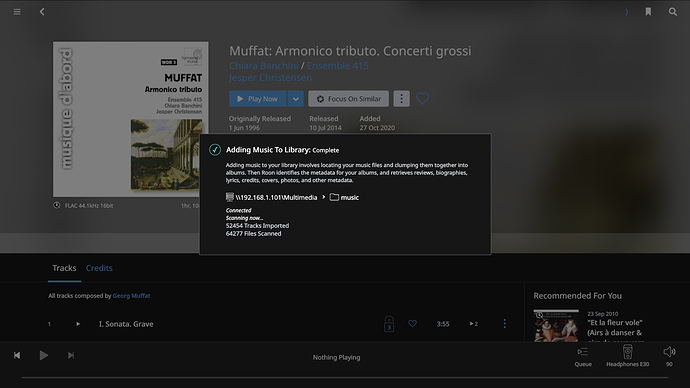Switch to the Credits tab

coord(99,268)
